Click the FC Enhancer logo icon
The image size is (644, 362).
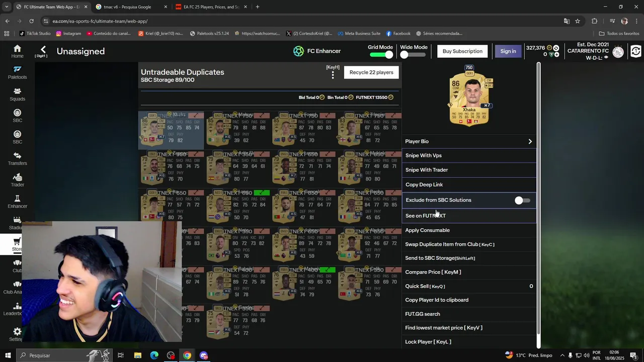[299, 51]
